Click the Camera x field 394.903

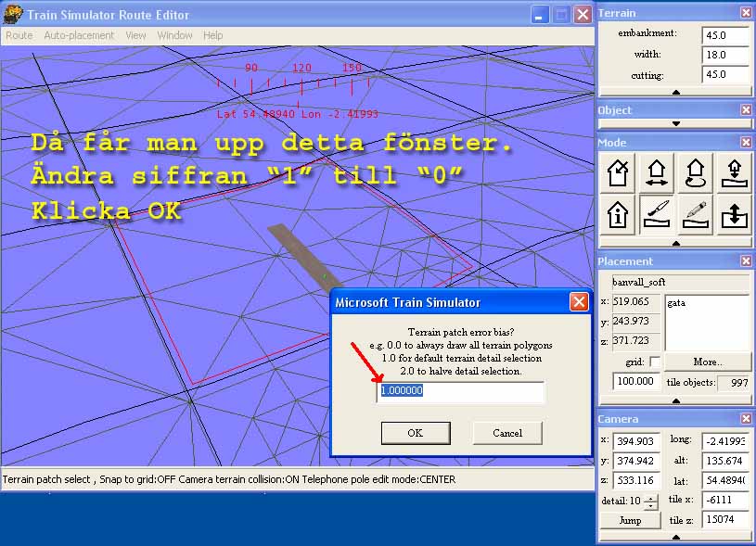[x=636, y=441]
